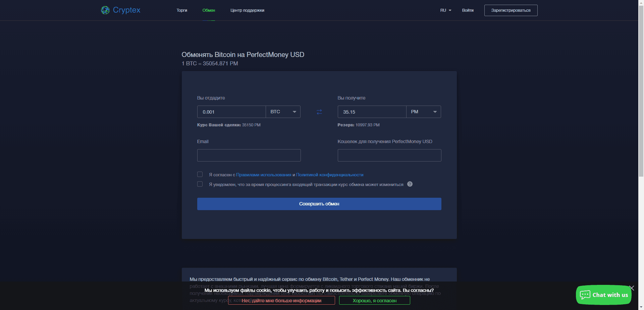Viewport: 644px width, 310px height.
Task: Click the Cryptex logo icon
Action: coord(105,10)
